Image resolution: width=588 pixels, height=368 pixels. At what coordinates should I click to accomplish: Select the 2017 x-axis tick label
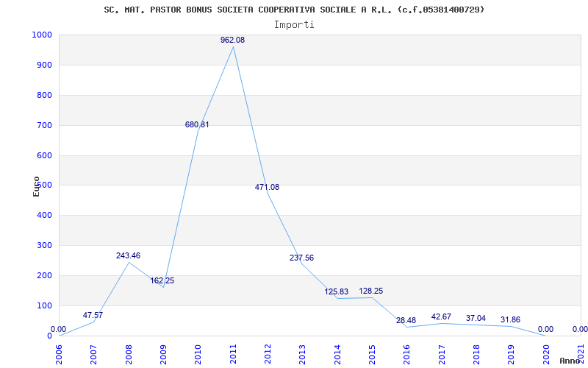click(x=442, y=354)
